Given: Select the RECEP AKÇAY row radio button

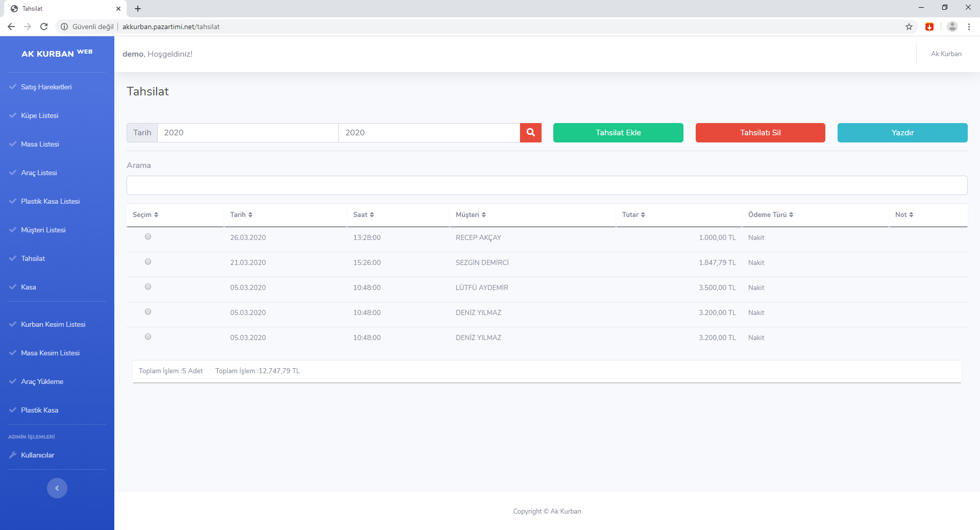Looking at the screenshot, I should (x=148, y=236).
